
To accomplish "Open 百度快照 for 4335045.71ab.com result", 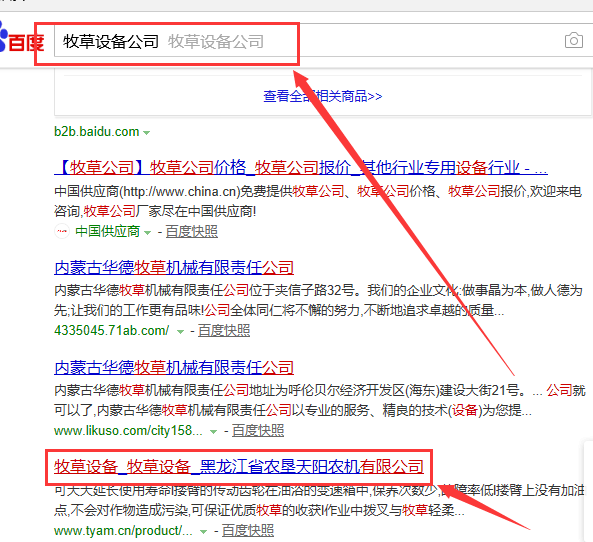I will pos(224,331).
